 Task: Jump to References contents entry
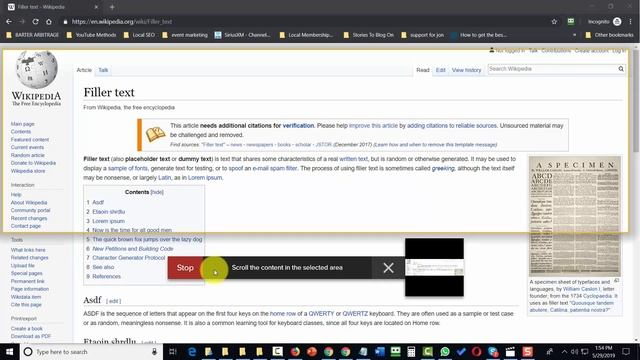click(x=107, y=276)
